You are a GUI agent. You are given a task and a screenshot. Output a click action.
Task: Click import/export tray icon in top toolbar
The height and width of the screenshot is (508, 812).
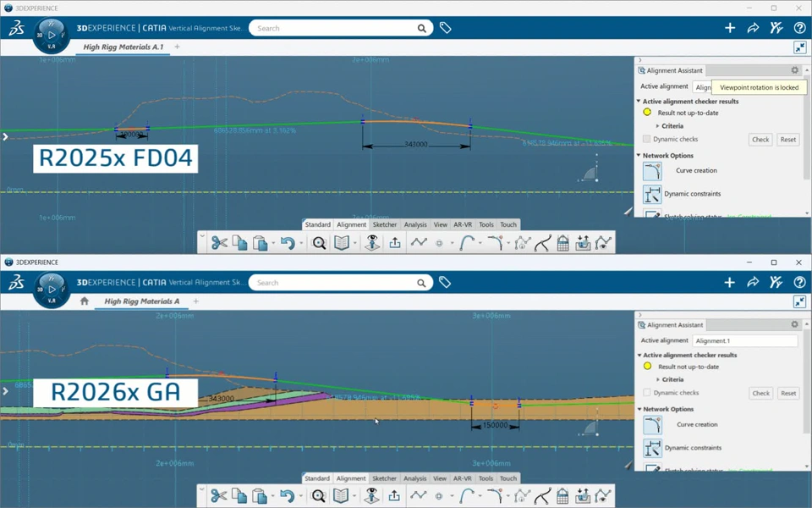coord(583,243)
